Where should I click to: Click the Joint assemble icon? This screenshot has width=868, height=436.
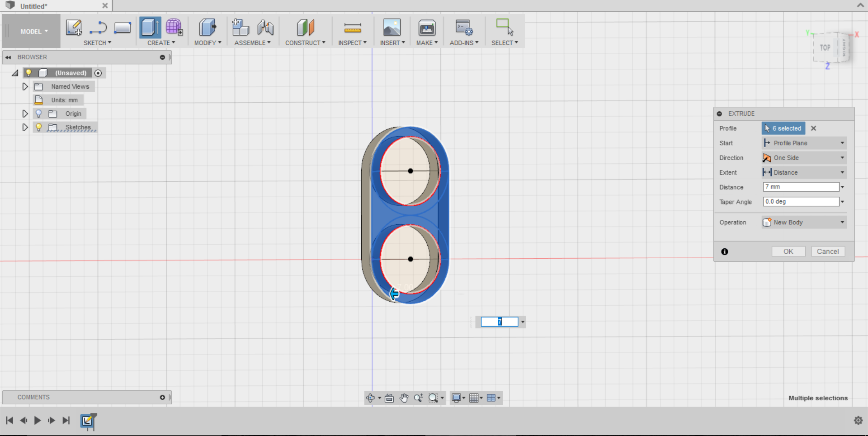[265, 28]
